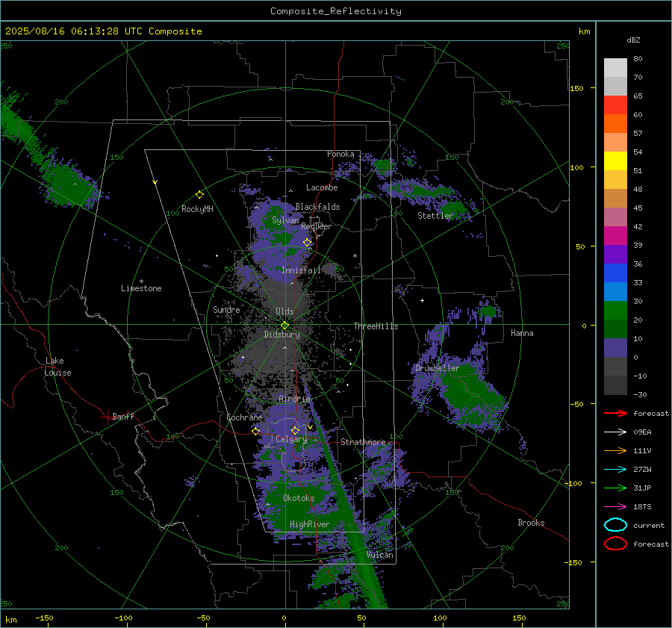Select the red 65 dBZ color swatch

pos(615,105)
